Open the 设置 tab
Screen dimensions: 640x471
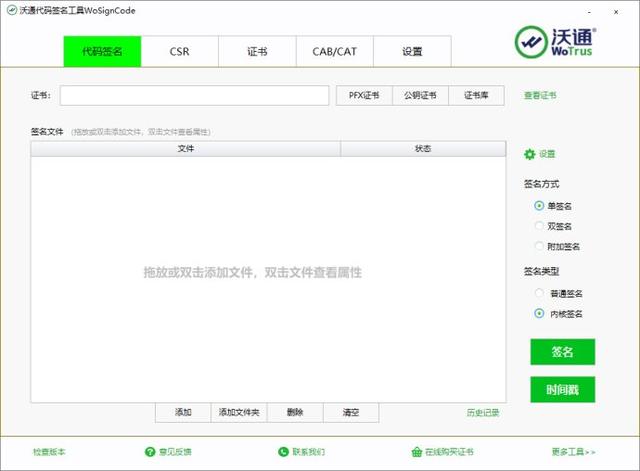[x=412, y=51]
